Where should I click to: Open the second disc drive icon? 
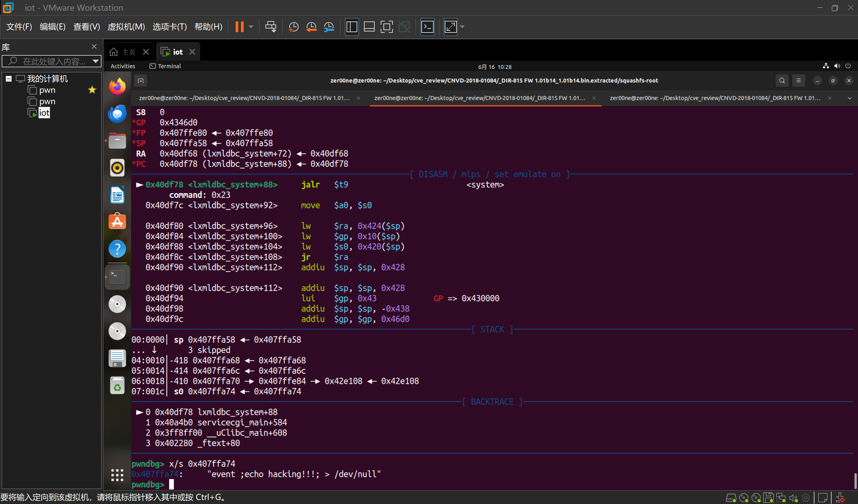(117, 331)
